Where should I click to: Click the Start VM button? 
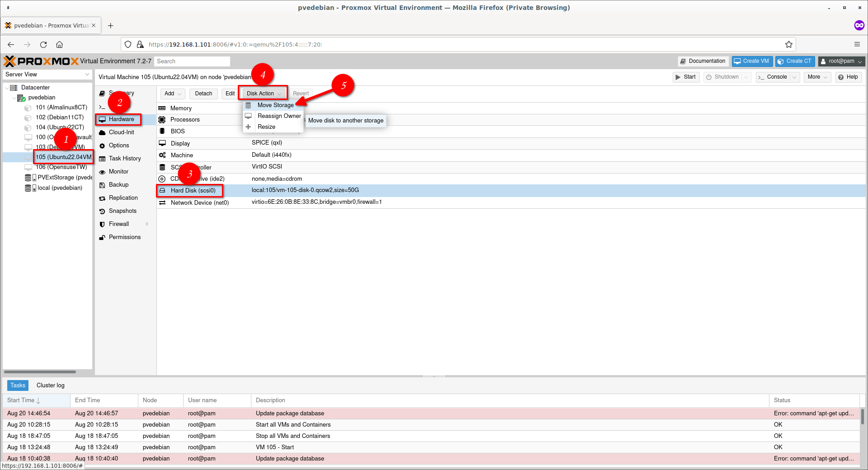pos(686,77)
